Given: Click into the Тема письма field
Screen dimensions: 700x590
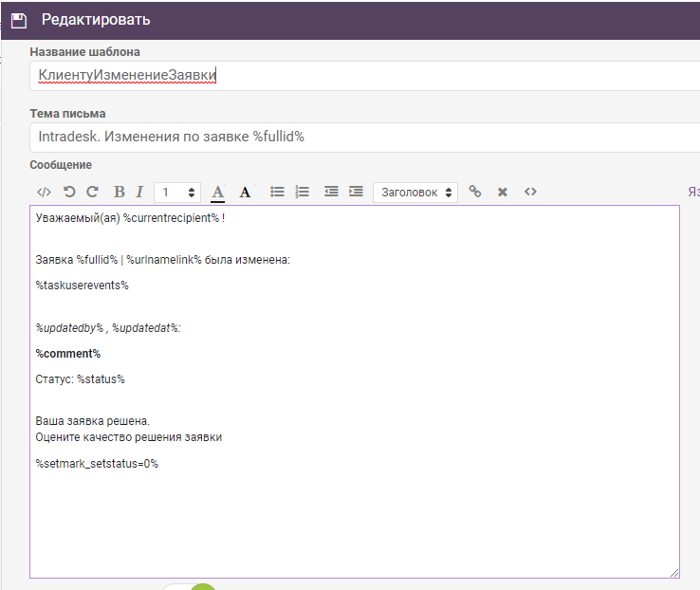Looking at the screenshot, I should [364, 138].
